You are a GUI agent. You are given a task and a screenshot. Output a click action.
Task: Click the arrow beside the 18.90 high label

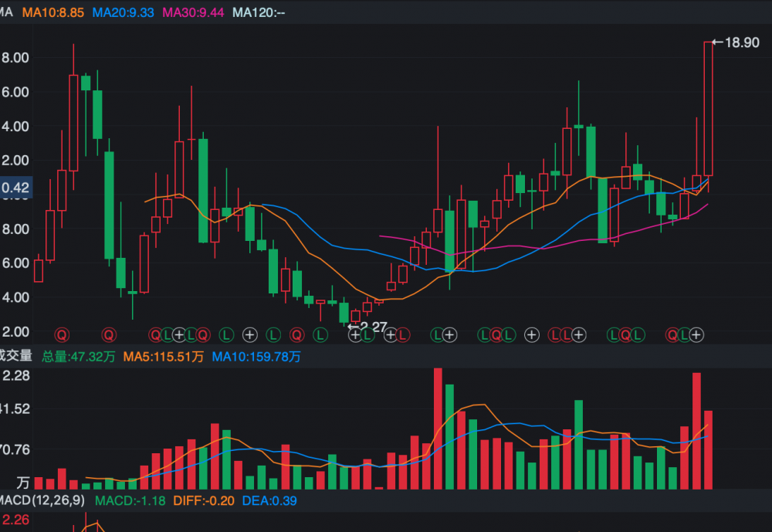[716, 42]
